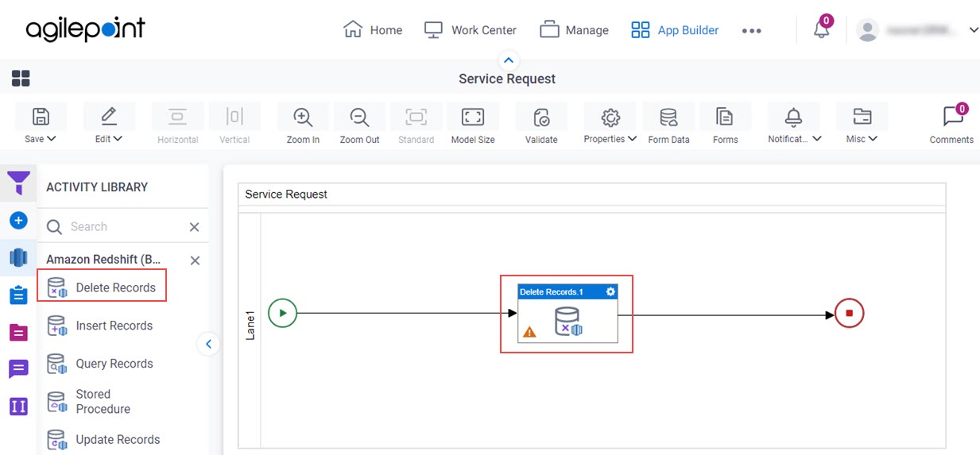This screenshot has width=980, height=455.
Task: Click the Service Request pool header
Action: pos(592,194)
